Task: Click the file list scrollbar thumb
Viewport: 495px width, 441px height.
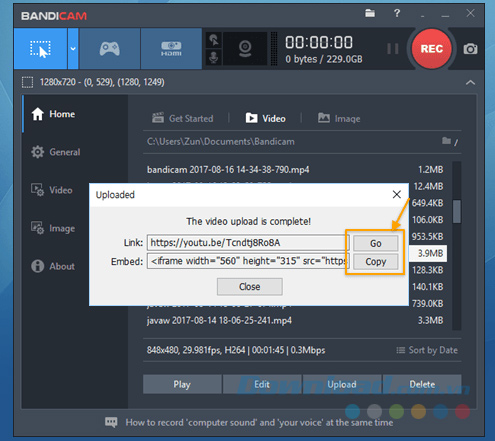Action: click(457, 211)
